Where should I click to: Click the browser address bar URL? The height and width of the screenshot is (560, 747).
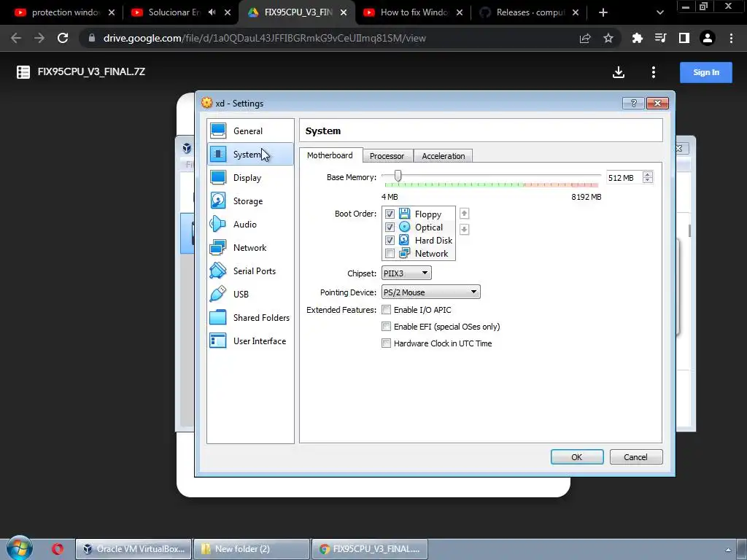coord(264,38)
